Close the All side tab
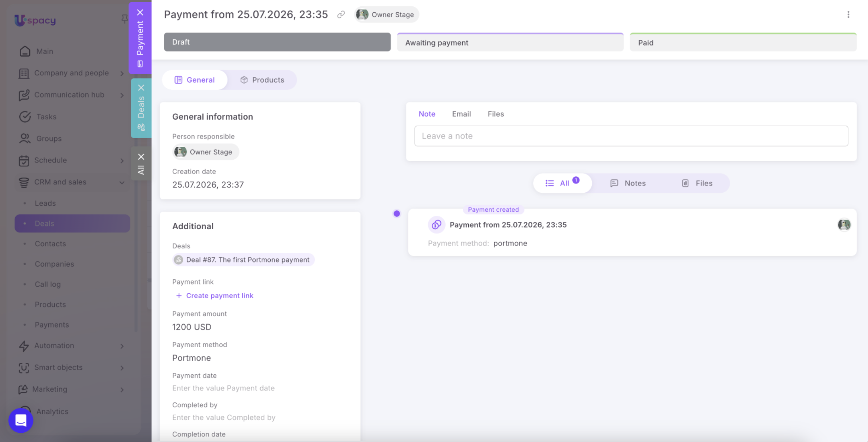 coord(141,157)
